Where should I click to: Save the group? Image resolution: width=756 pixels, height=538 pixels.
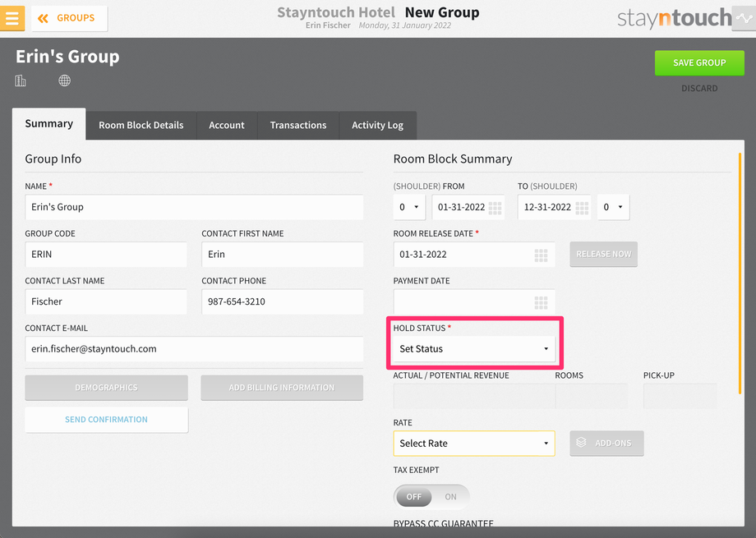699,62
